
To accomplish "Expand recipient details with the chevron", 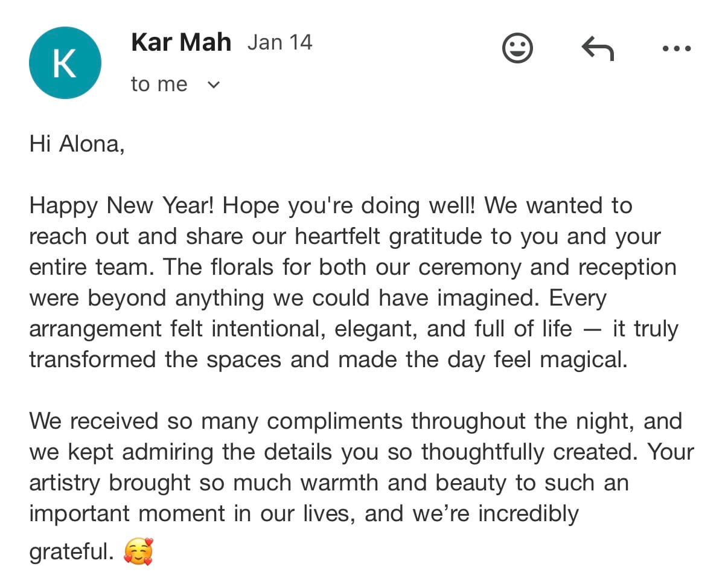I will (x=213, y=85).
